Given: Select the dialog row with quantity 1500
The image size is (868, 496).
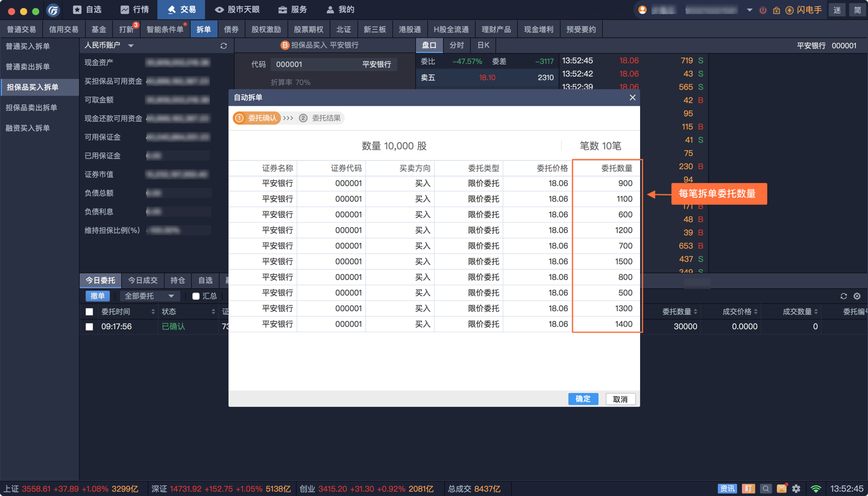Looking at the screenshot, I should tap(434, 262).
